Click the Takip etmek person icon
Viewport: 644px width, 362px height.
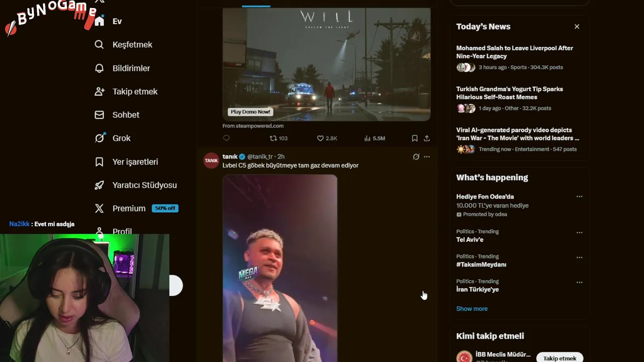coord(99,92)
